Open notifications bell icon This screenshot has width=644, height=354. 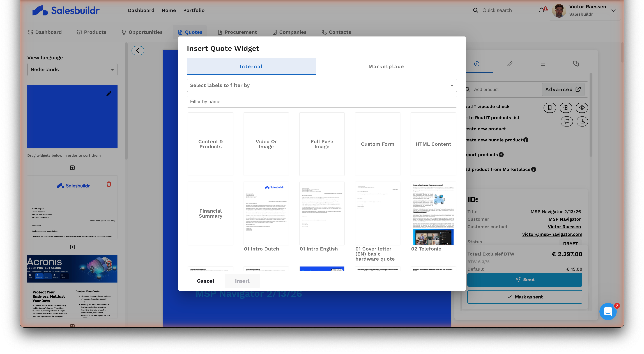click(x=542, y=10)
